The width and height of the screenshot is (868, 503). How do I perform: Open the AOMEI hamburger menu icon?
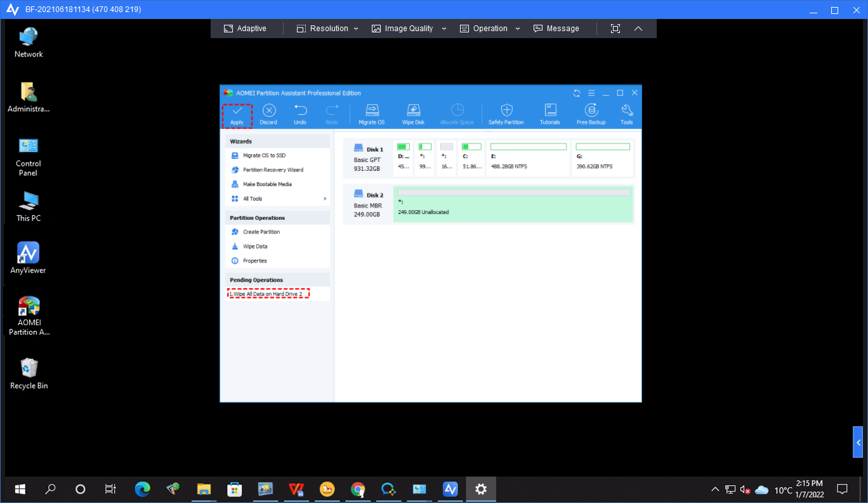tap(591, 93)
